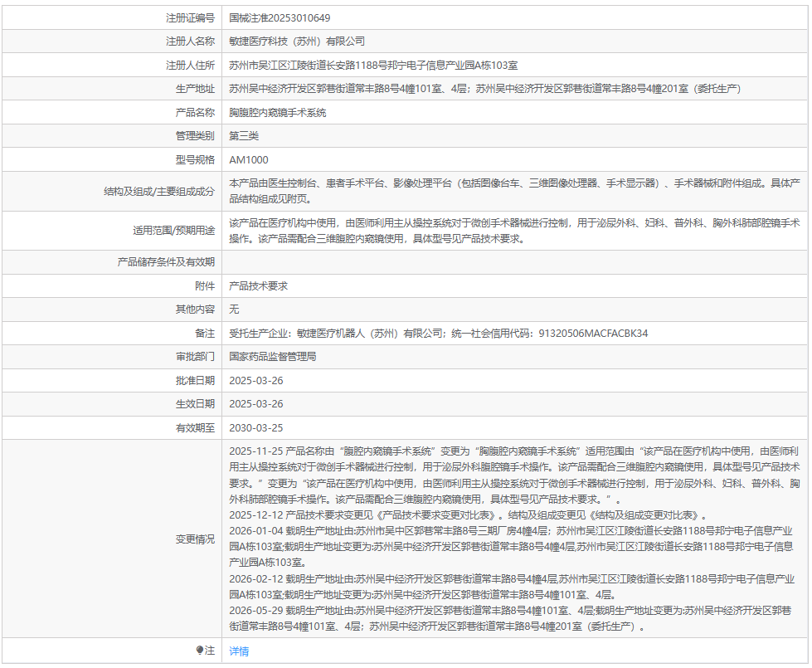
Task: Click the 生效日期 label
Action: (x=195, y=403)
